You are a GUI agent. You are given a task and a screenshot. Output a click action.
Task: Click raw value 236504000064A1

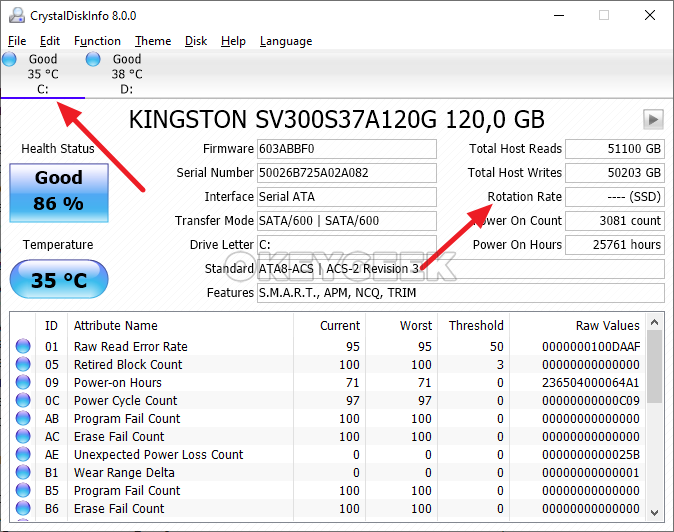tap(591, 382)
